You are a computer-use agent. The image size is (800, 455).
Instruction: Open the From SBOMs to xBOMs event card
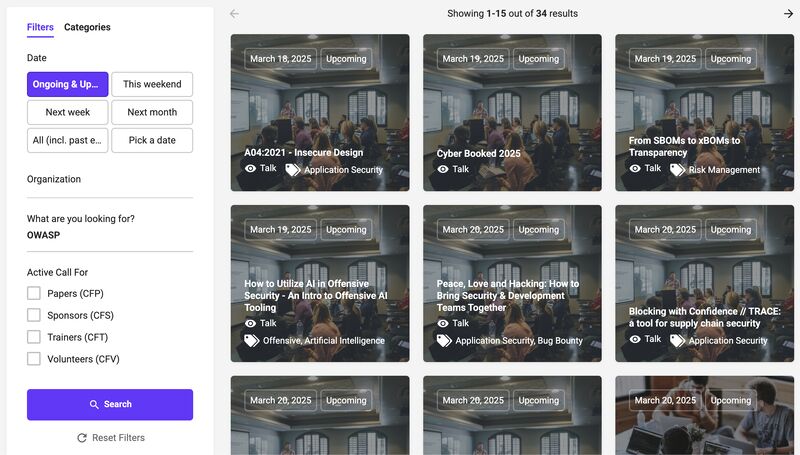tap(704, 113)
